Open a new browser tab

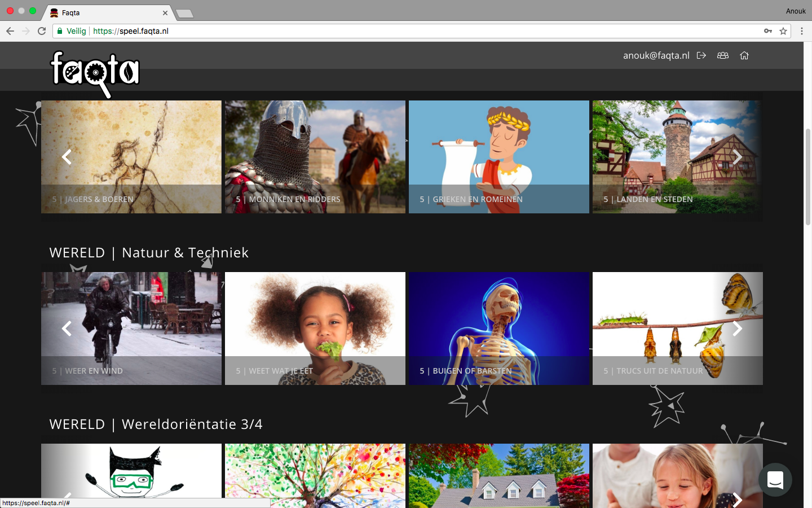point(184,13)
